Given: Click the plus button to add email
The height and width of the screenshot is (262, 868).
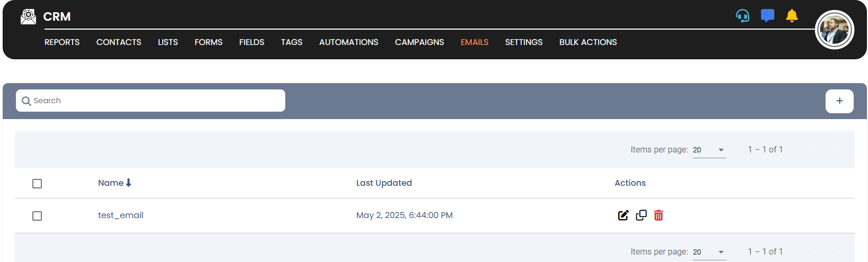Looking at the screenshot, I should pyautogui.click(x=839, y=101).
